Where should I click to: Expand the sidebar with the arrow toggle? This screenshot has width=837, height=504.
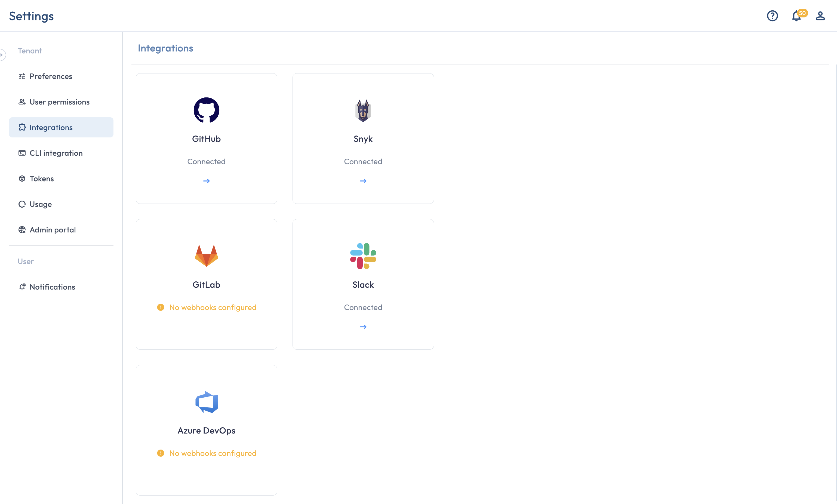[x=2, y=55]
